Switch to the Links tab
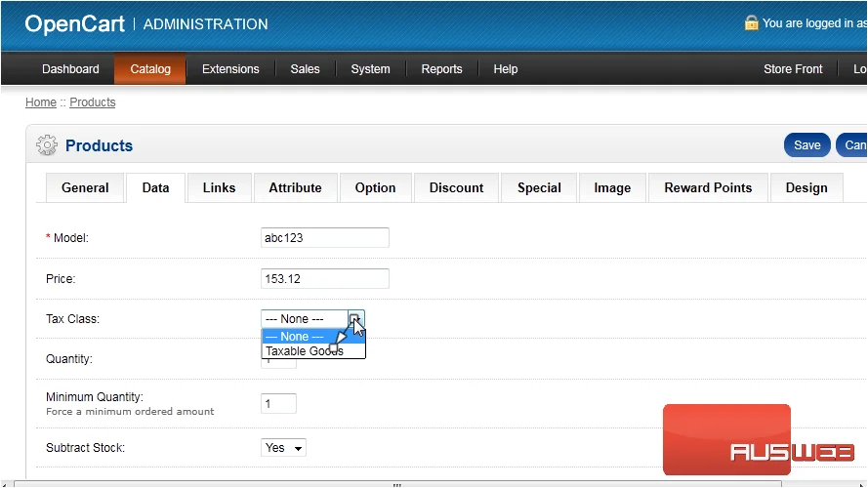 [x=220, y=188]
